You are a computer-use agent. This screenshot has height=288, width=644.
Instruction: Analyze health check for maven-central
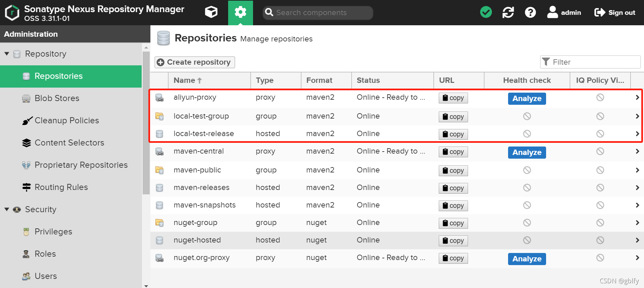pos(527,153)
